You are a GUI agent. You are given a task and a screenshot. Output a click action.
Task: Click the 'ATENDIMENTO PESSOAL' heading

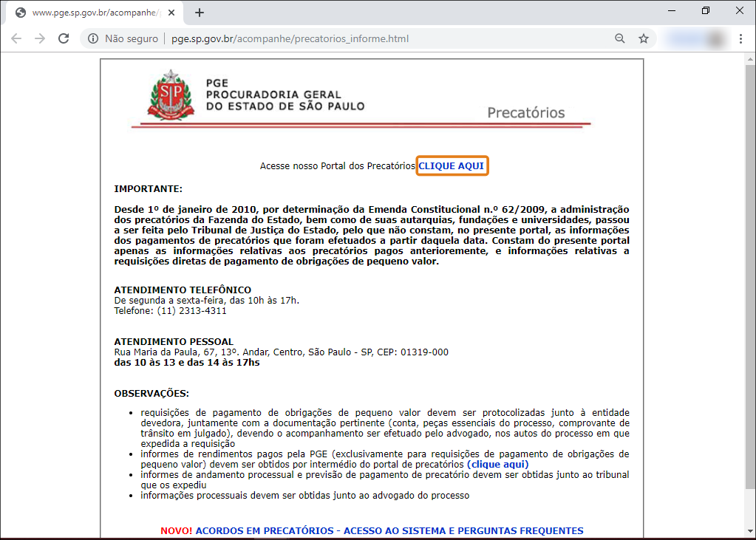pos(174,342)
